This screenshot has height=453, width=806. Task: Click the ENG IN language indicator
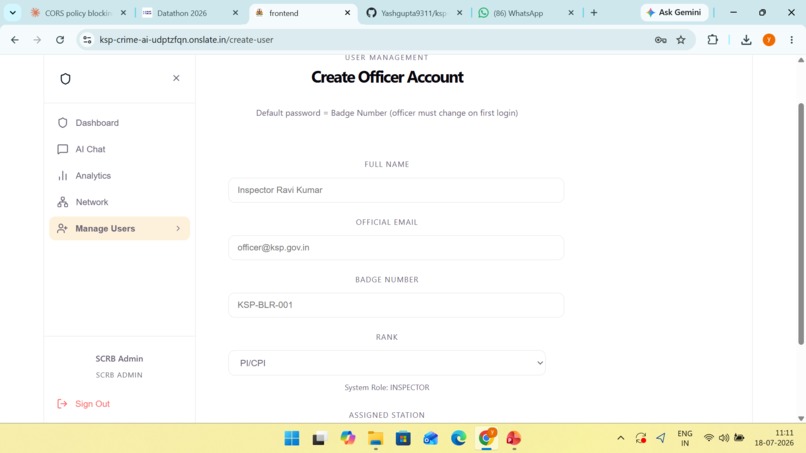point(685,438)
